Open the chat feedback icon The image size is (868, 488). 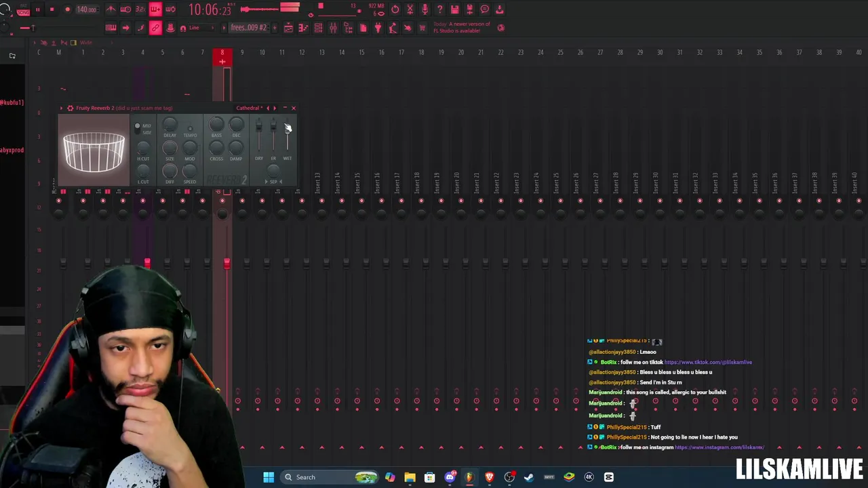485,9
